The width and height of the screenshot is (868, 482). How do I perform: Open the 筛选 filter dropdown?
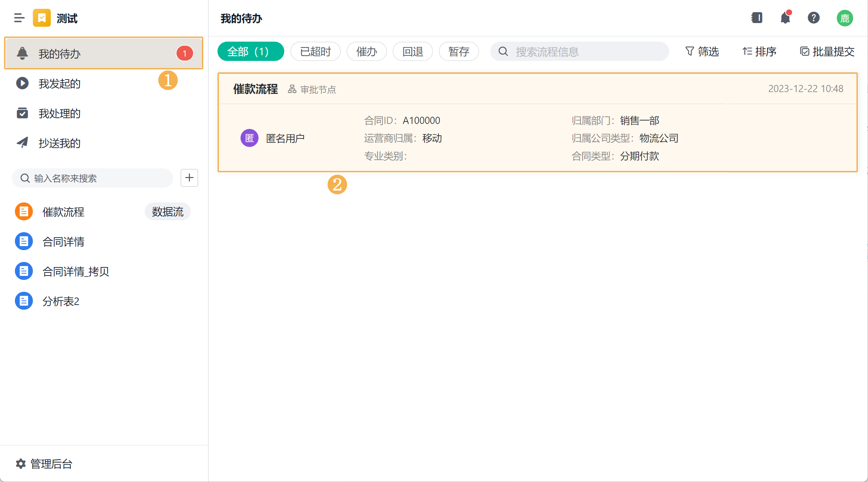tap(702, 51)
